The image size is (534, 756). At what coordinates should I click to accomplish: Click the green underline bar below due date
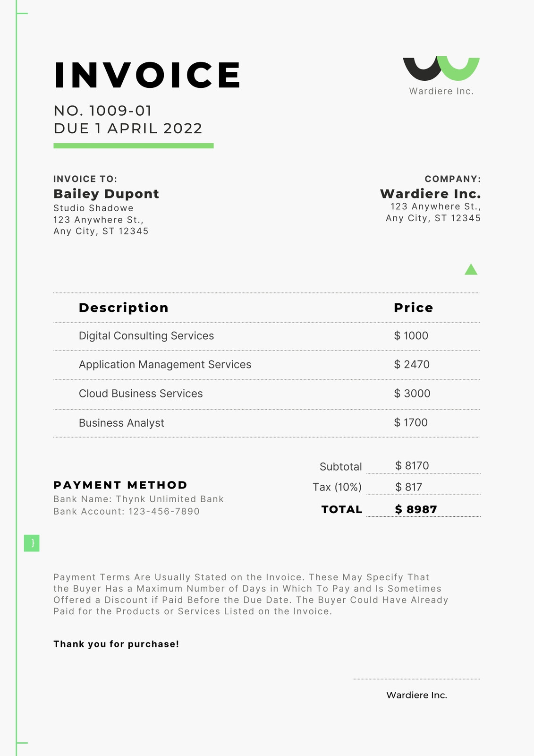[x=134, y=146]
